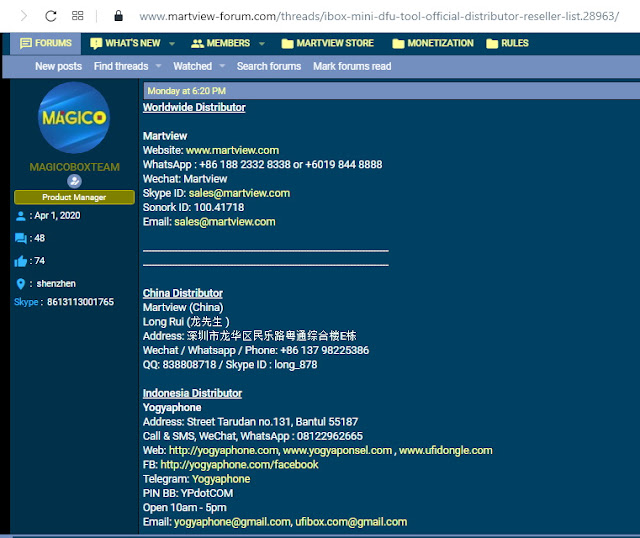Click the Product Manager banner
This screenshot has height=538, width=640.
click(74, 197)
